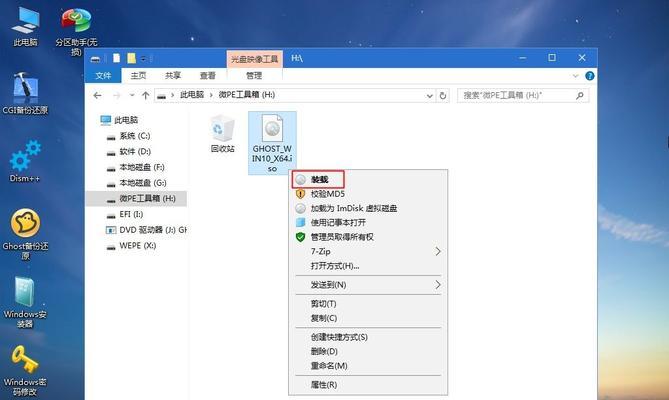
Task: Expand the 7-Zip submenu
Action: coord(438,251)
